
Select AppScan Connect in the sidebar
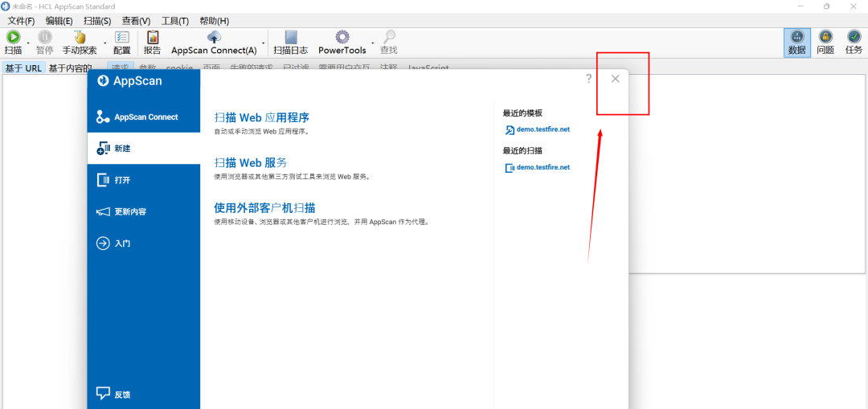tap(143, 117)
